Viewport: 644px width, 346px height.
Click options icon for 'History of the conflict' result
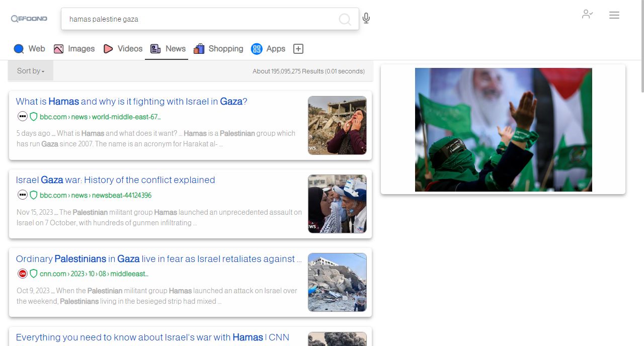23,195
